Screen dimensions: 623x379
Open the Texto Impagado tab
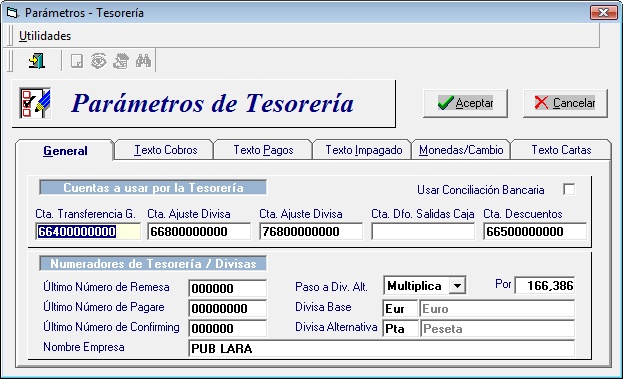pyautogui.click(x=363, y=150)
